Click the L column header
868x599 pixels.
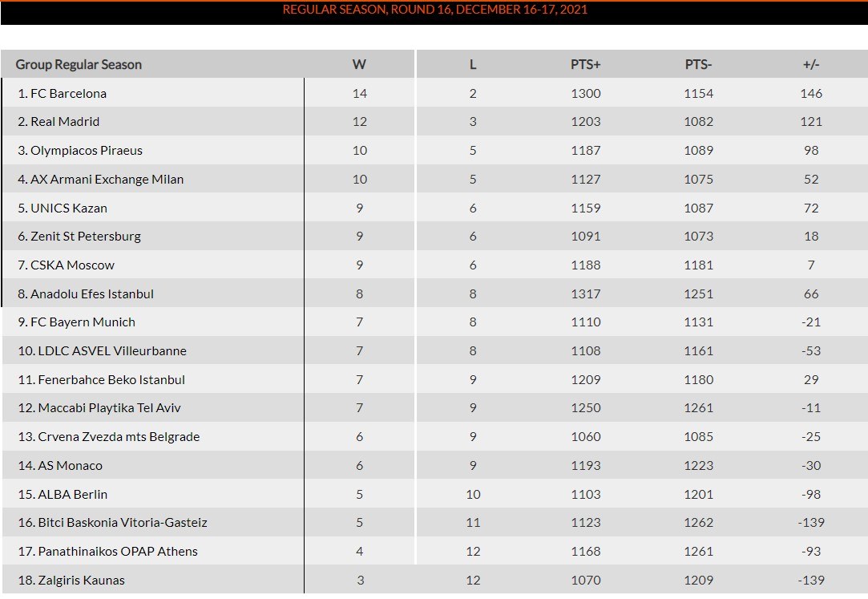coord(473,64)
